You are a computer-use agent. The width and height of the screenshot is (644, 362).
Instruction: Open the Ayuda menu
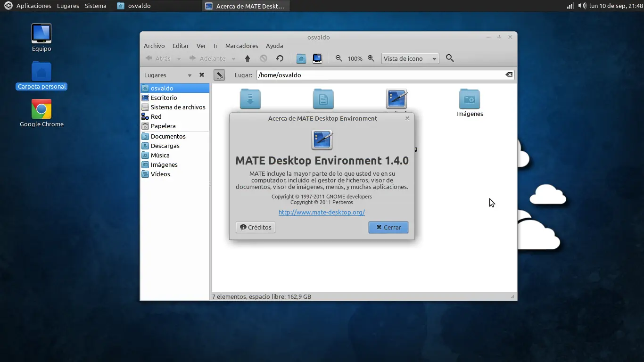274,46
